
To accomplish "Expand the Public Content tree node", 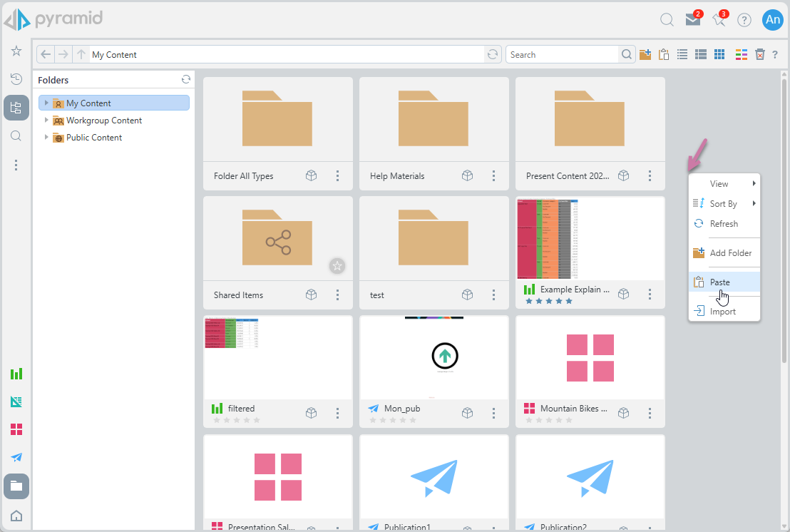I will [x=47, y=138].
